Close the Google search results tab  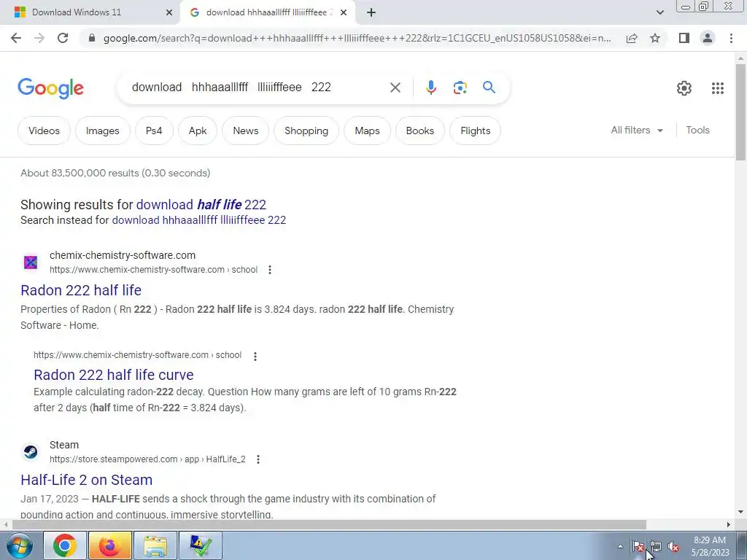pyautogui.click(x=344, y=12)
